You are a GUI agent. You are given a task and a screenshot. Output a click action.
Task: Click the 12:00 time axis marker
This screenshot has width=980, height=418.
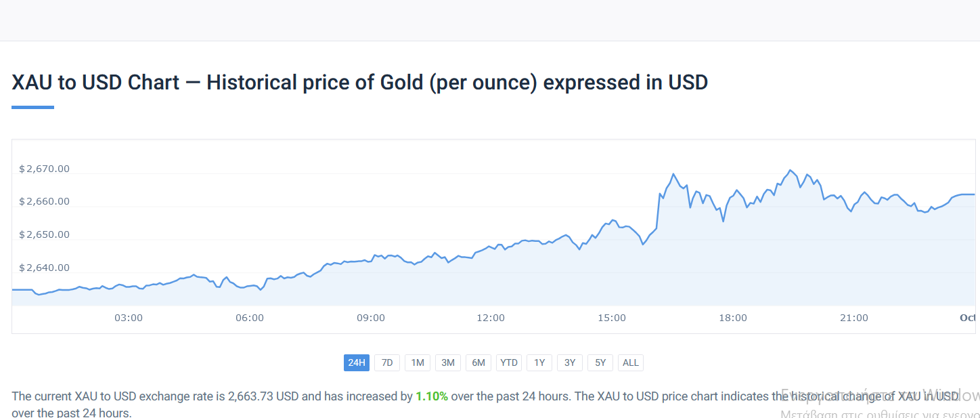[x=491, y=318]
